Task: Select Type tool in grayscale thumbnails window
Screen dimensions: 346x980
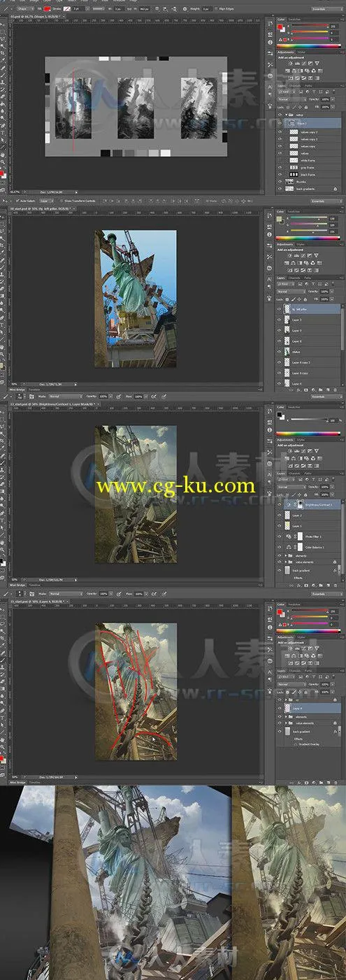Action: click(x=3, y=132)
